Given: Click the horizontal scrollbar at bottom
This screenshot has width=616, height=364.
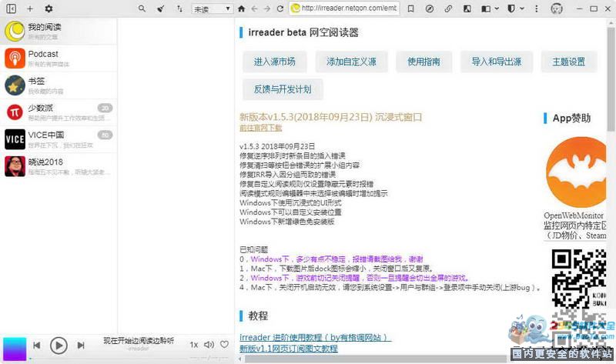Looking at the screenshot, I should 376,359.
